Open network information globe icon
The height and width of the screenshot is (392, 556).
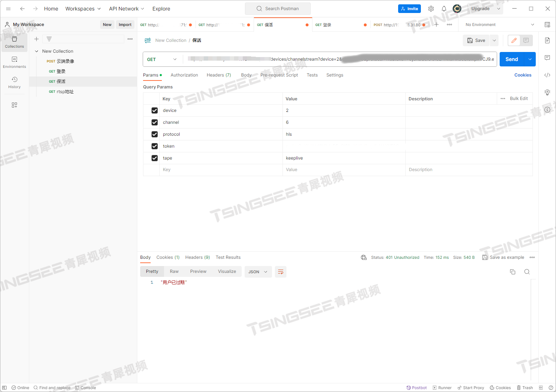tap(364, 257)
